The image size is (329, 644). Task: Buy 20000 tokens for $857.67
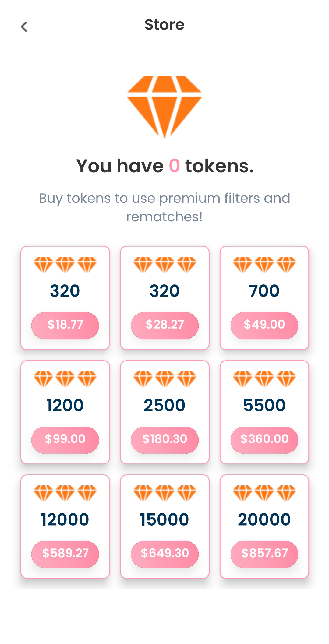click(264, 554)
